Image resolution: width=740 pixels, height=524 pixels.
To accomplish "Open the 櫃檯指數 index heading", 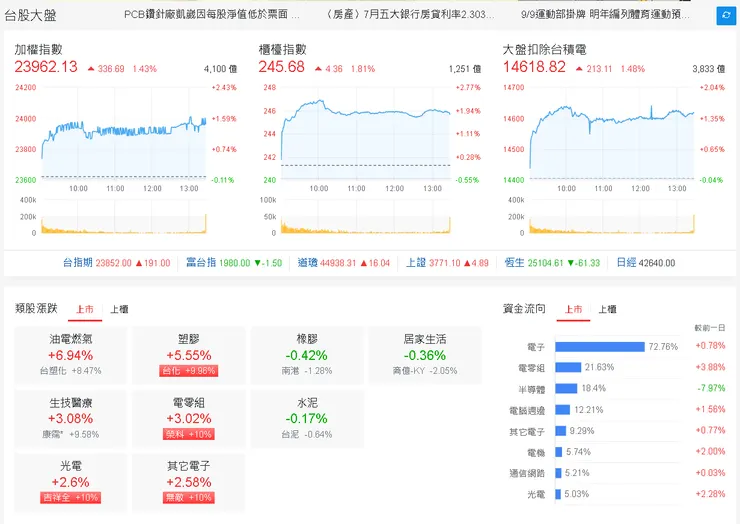I will (282, 50).
